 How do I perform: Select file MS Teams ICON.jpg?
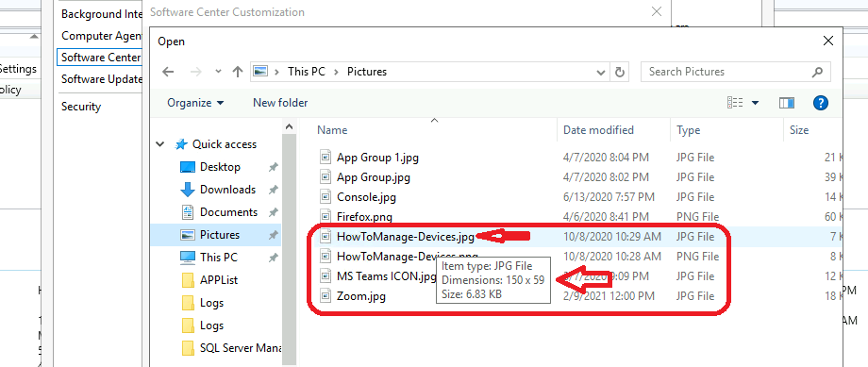pos(387,276)
